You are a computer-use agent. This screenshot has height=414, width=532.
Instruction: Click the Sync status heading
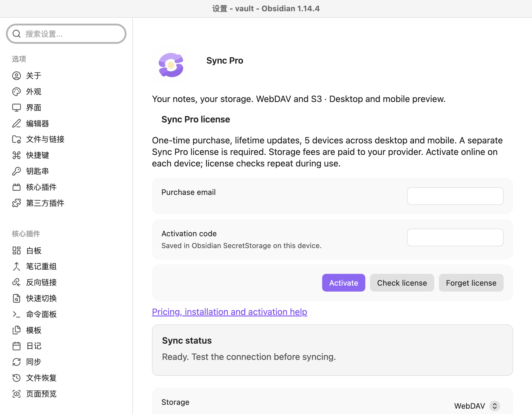point(187,341)
